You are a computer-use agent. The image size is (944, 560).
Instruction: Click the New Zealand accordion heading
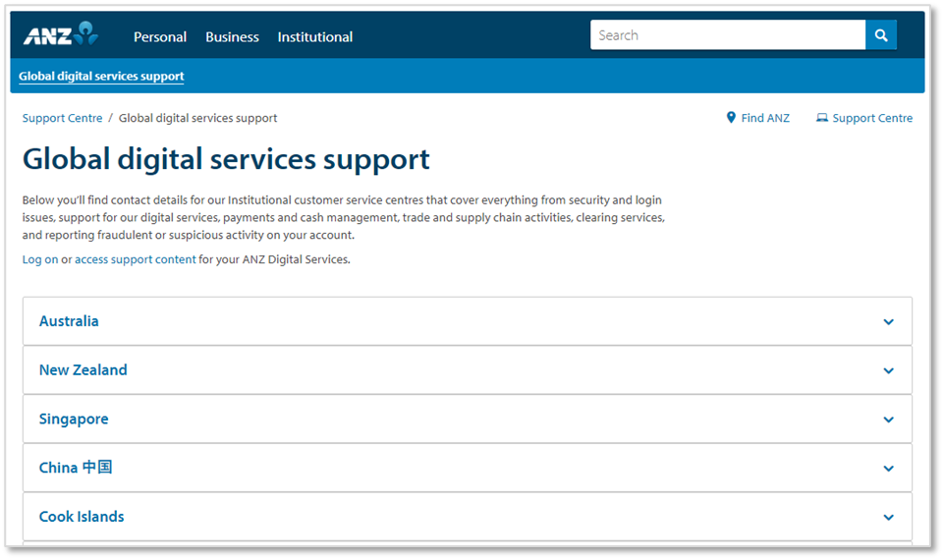83,370
